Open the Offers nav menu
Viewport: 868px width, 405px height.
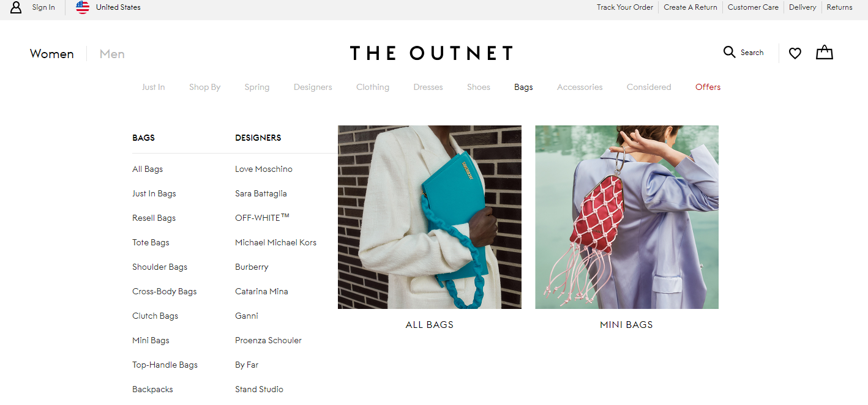click(708, 87)
